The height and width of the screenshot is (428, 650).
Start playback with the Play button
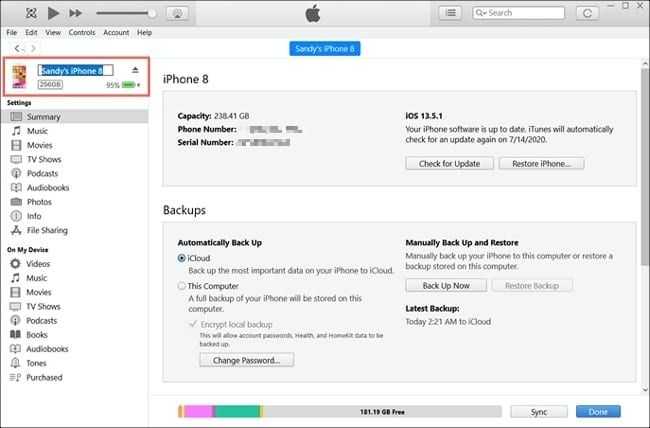(x=53, y=13)
